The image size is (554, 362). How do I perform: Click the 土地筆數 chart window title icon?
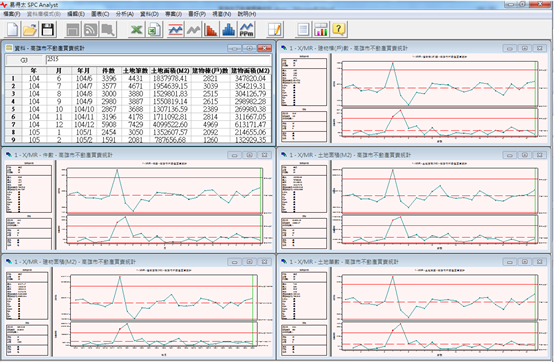284,262
